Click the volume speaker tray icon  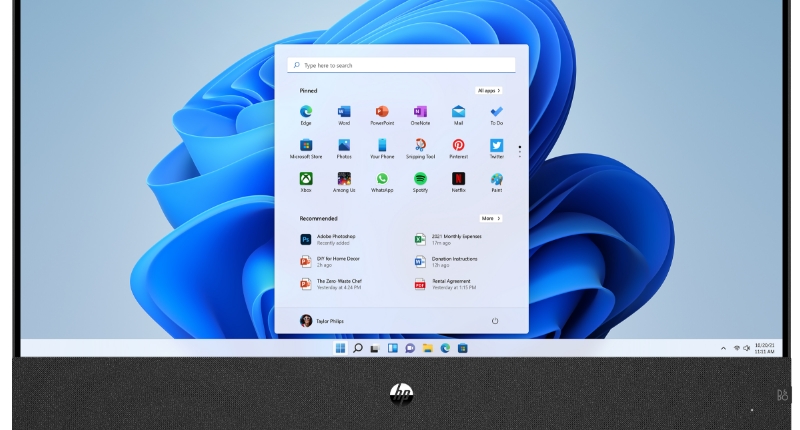[746, 348]
